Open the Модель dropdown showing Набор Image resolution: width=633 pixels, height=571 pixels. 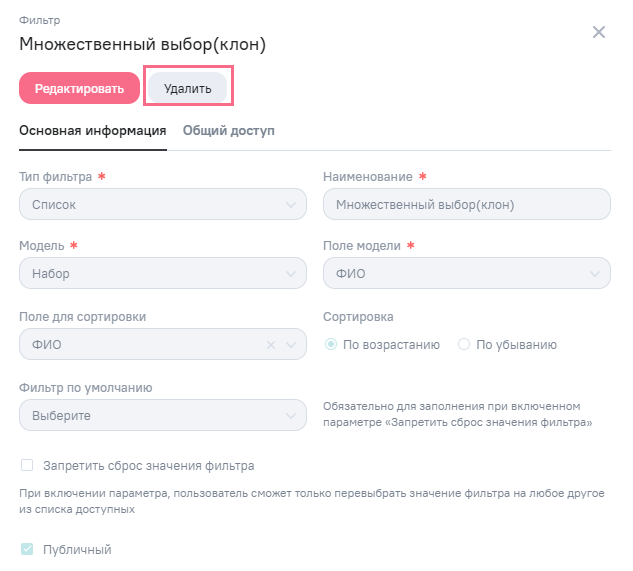point(162,273)
